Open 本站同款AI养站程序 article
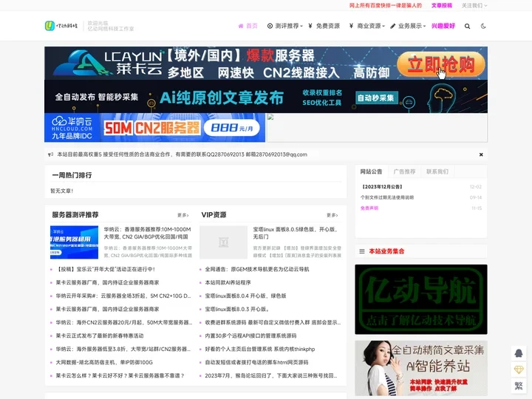 point(228,282)
